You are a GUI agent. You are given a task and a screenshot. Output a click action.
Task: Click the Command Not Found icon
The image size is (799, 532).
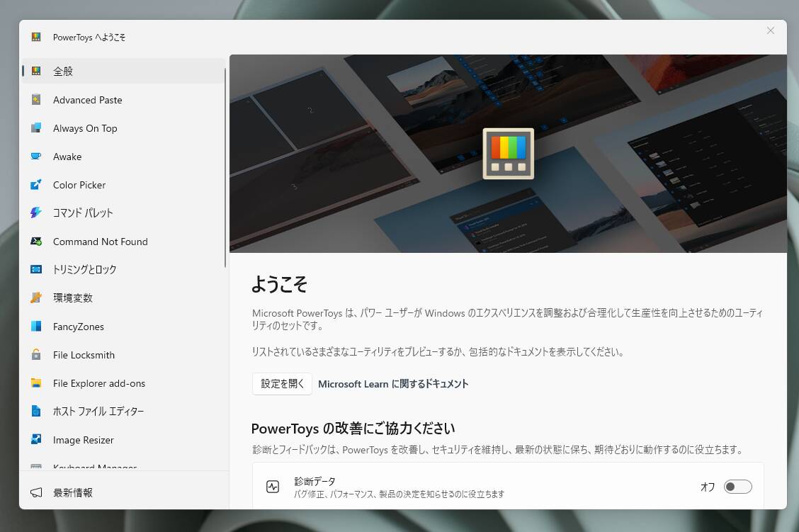35,241
